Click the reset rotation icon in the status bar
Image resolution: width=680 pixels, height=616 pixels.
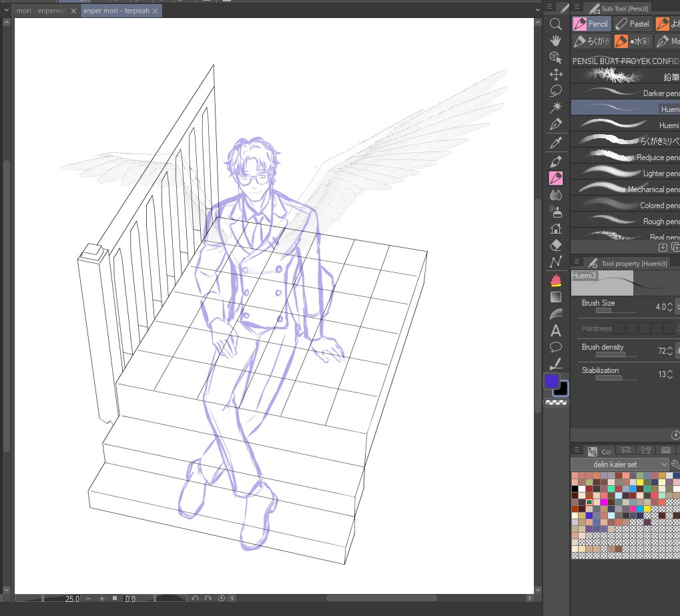click(221, 598)
